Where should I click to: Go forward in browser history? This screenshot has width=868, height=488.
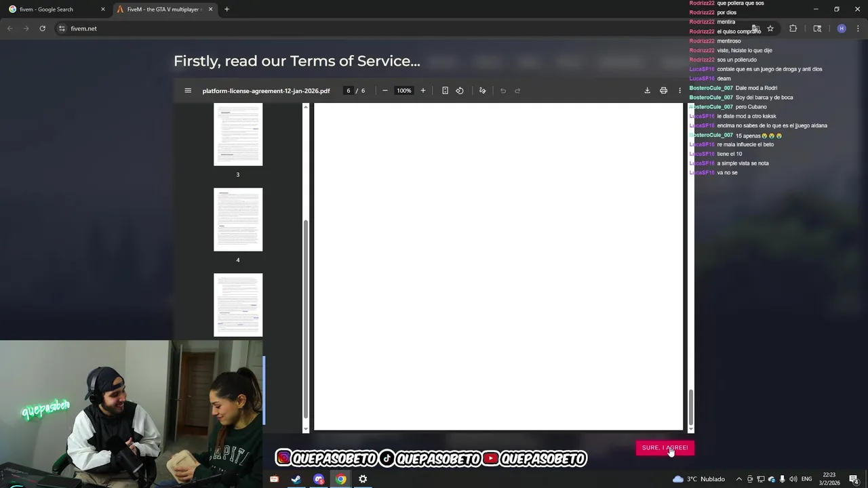click(x=26, y=28)
